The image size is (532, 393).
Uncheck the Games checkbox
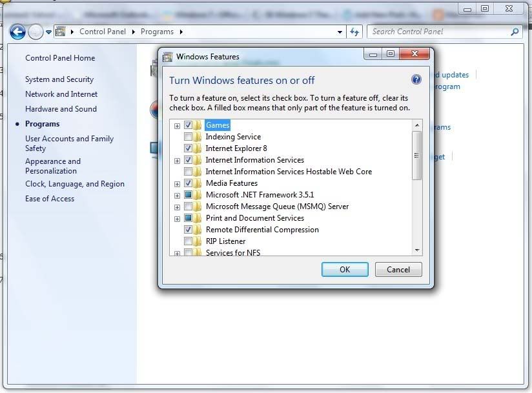188,125
